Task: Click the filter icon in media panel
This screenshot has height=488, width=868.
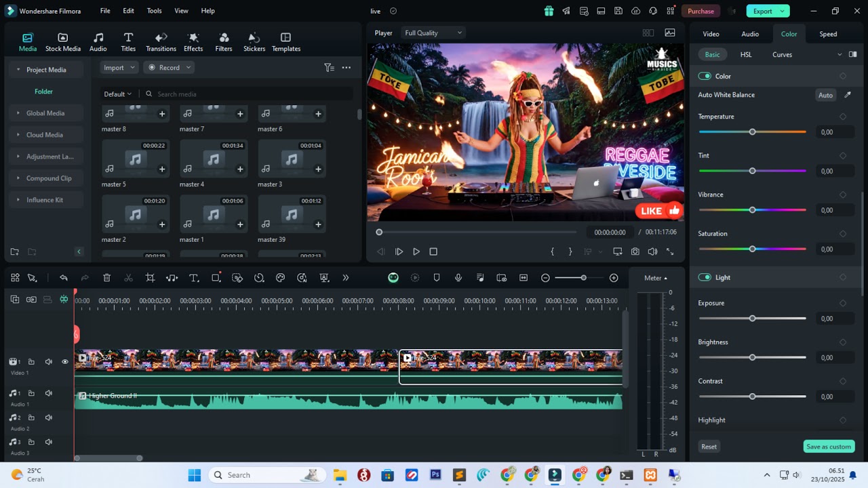Action: coord(329,68)
